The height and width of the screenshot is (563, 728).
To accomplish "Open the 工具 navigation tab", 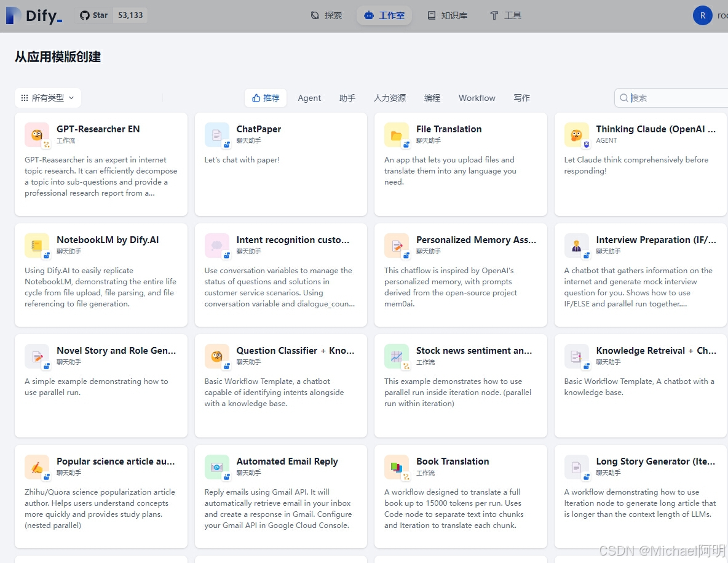I will click(505, 15).
